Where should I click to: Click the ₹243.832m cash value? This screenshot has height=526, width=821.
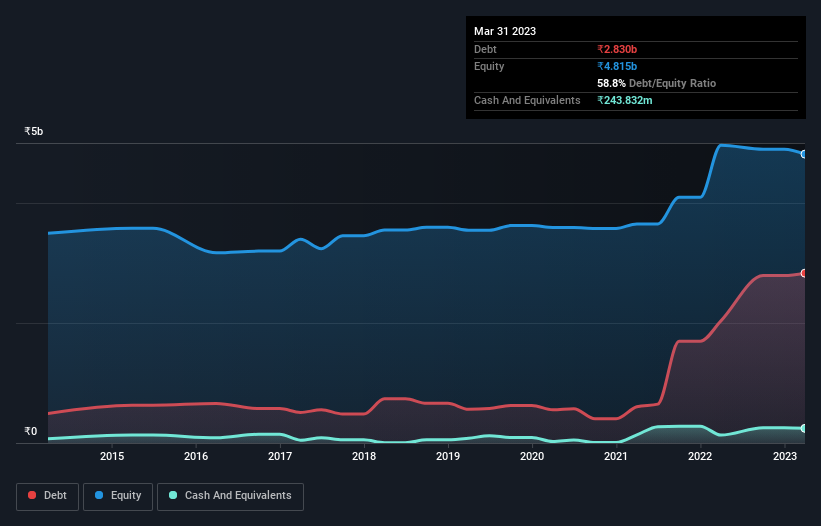pyautogui.click(x=625, y=100)
